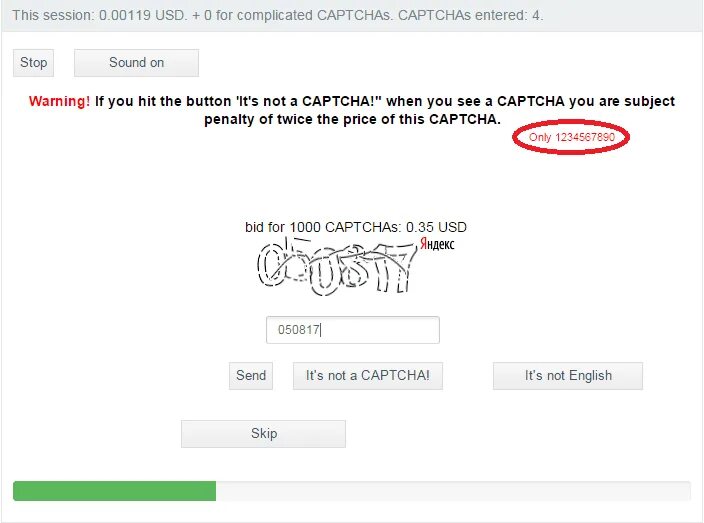Screen dimensions: 704x523
Task: Click the penalty warning sentence's second line
Action: [352, 119]
